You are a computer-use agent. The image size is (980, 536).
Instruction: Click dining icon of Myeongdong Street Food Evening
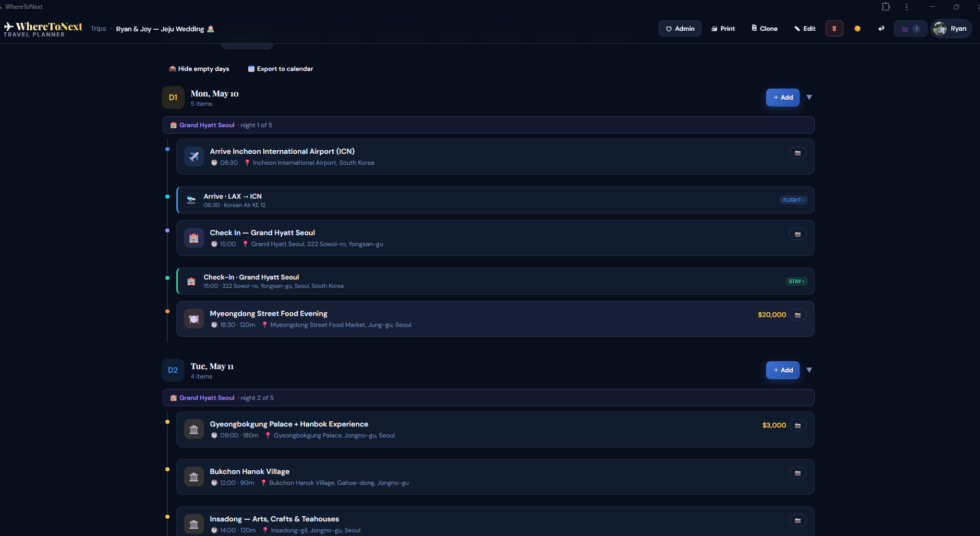[194, 319]
